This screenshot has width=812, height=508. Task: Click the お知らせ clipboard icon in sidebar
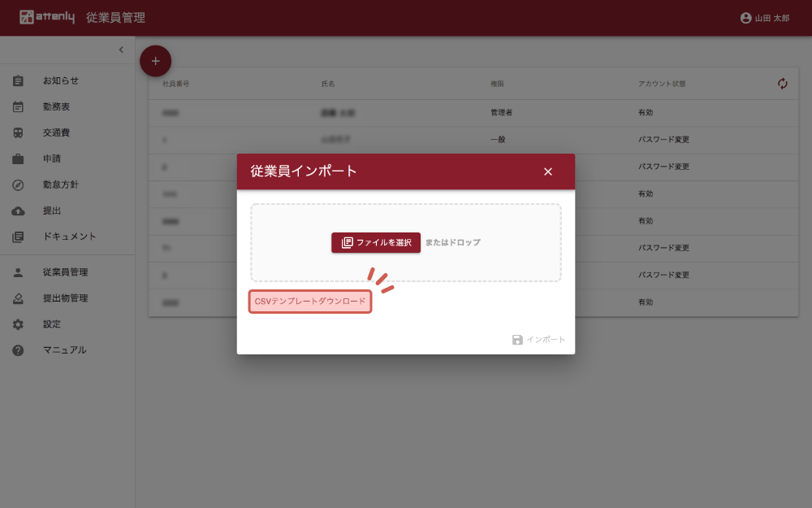18,80
